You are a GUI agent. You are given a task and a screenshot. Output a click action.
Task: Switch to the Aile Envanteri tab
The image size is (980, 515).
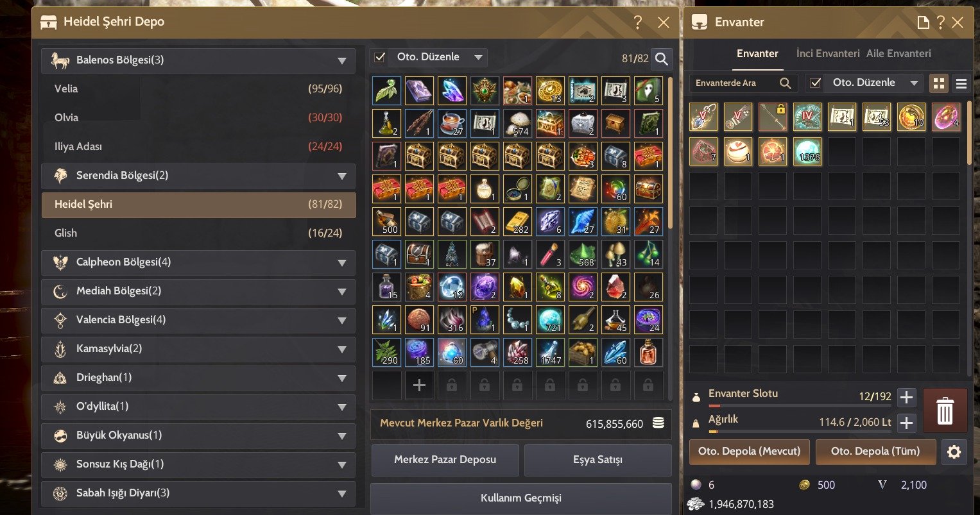[x=898, y=54]
